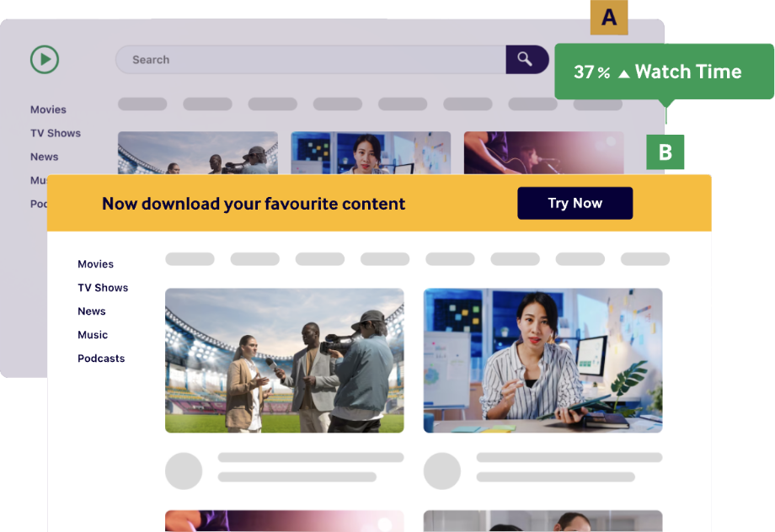Select News in the front sidebar
This screenshot has width=775, height=532.
[92, 311]
